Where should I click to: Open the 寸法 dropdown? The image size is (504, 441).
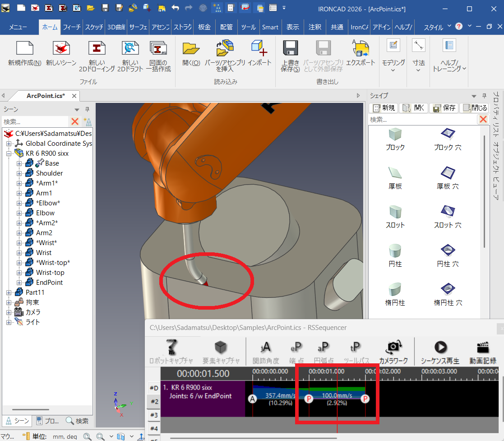(x=419, y=56)
